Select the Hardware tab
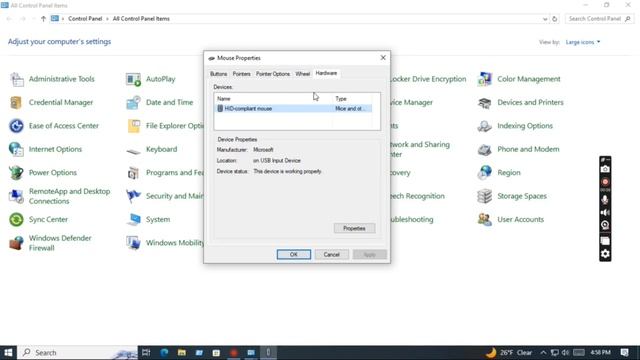The height and width of the screenshot is (360, 640). tap(326, 73)
